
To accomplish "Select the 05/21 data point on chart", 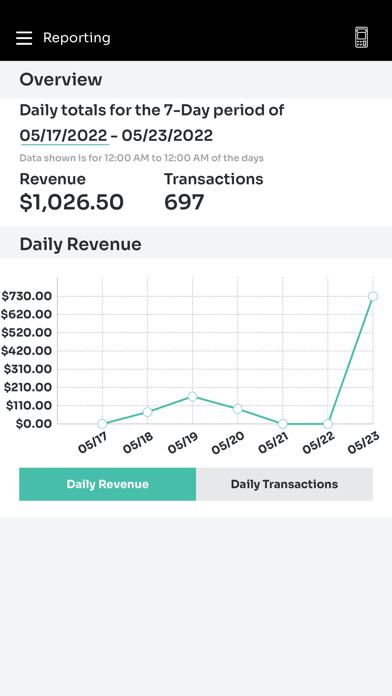I will click(x=282, y=424).
